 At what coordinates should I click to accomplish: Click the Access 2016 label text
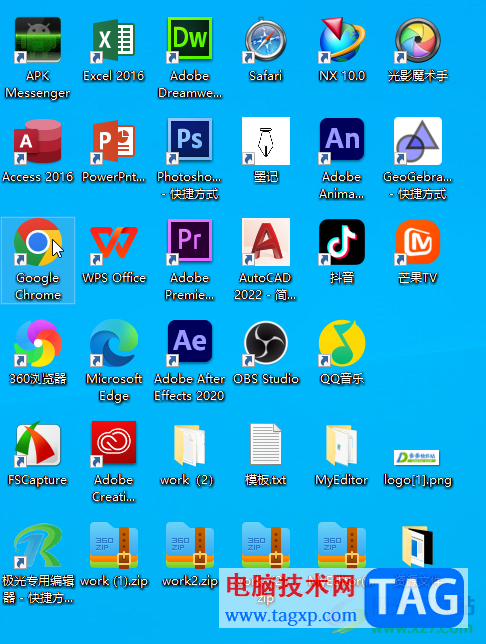pos(38,177)
